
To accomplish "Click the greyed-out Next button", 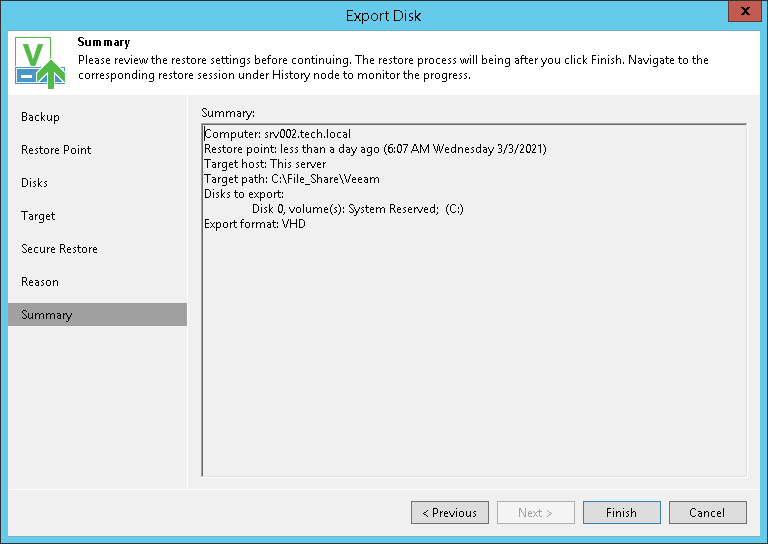I will 536,513.
